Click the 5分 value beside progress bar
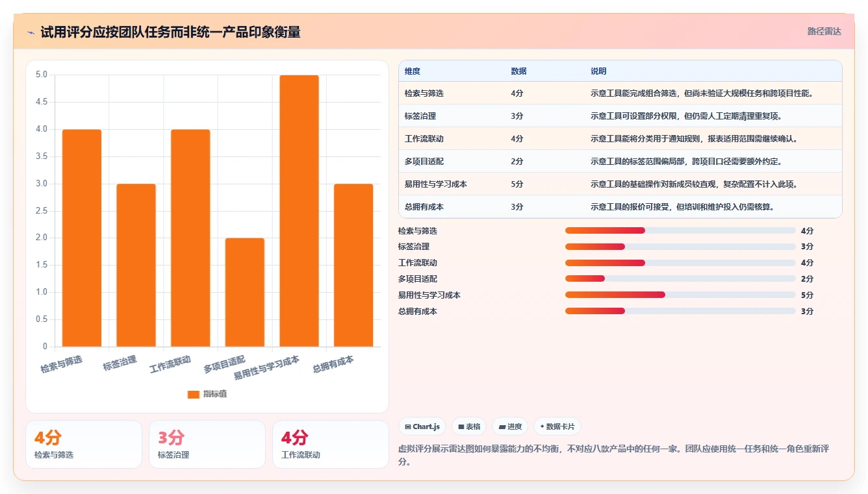Image resolution: width=868 pixels, height=494 pixels. point(807,295)
